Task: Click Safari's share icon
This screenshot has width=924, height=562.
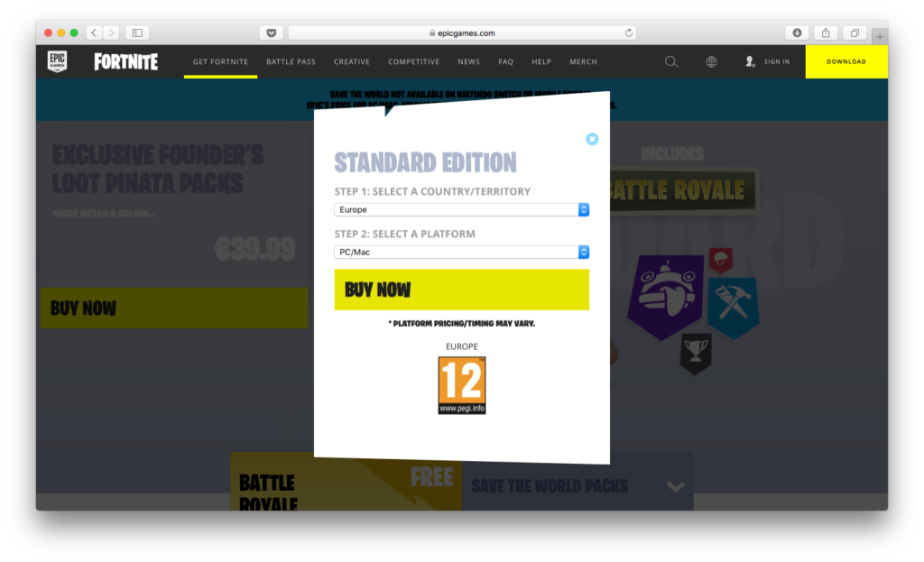Action: coord(825,32)
